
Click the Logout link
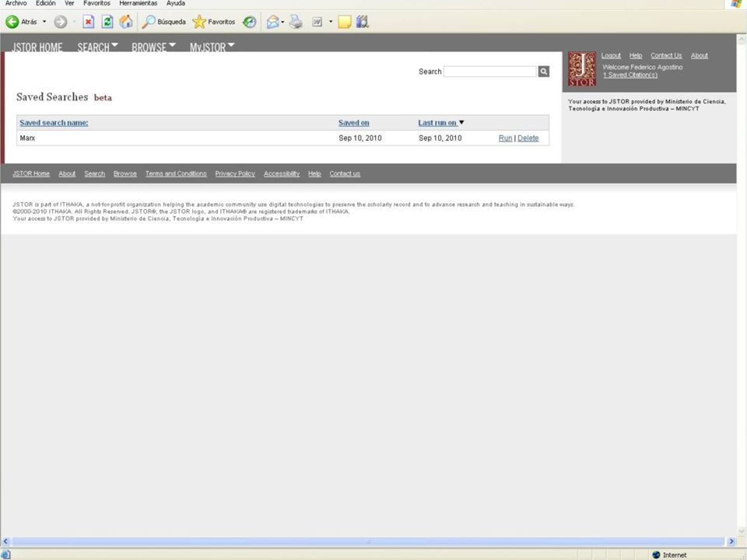611,56
